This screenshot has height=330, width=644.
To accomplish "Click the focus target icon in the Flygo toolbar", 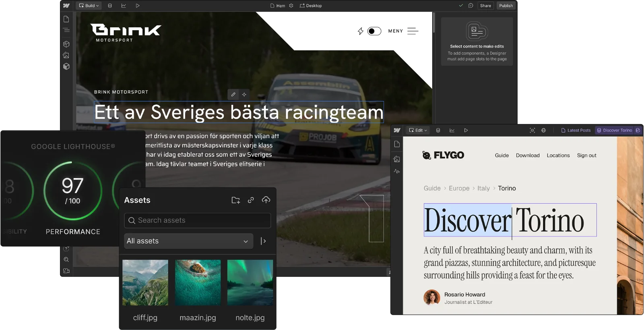I will click(532, 130).
